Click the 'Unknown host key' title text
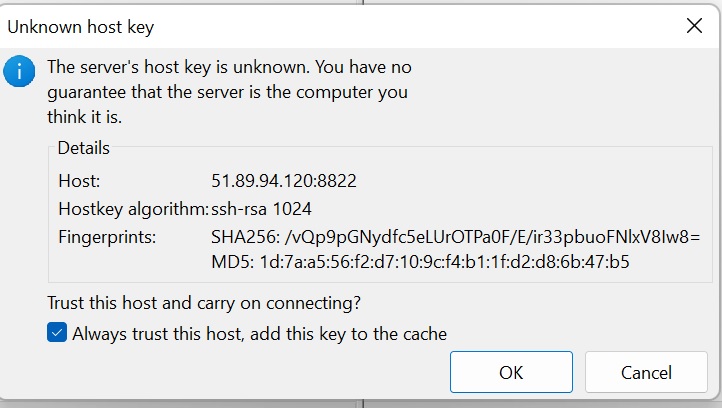Viewport: 722px width, 408px height. (81, 27)
